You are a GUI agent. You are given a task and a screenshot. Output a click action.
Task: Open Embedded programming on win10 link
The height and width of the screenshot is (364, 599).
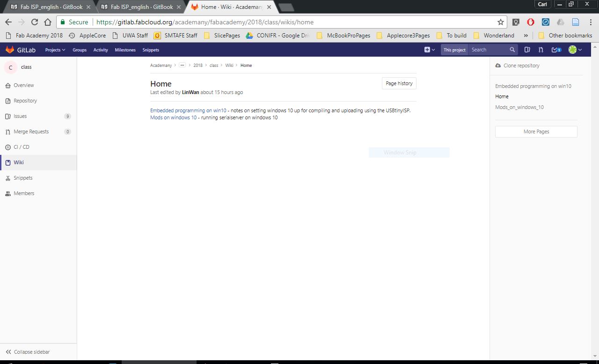[x=188, y=110]
